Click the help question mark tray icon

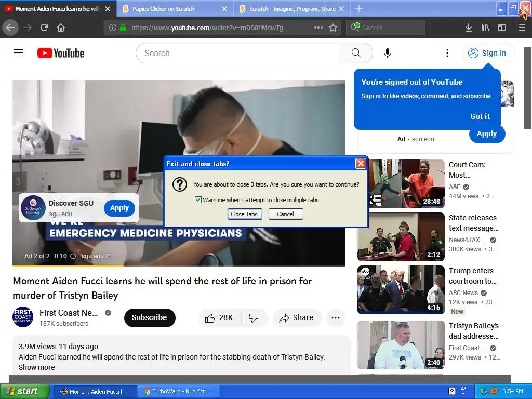coord(451,392)
